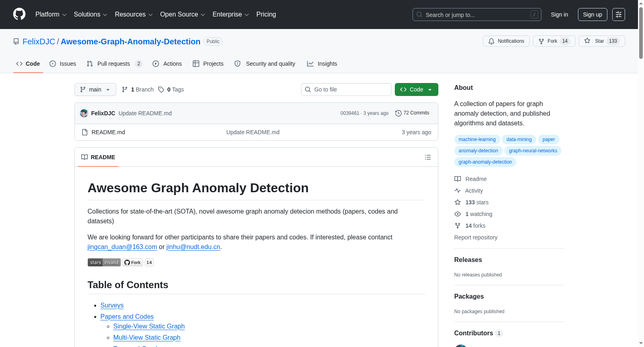Screen dimensions: 644x347
Task: Jump to the Surveys section link
Action: point(112,305)
